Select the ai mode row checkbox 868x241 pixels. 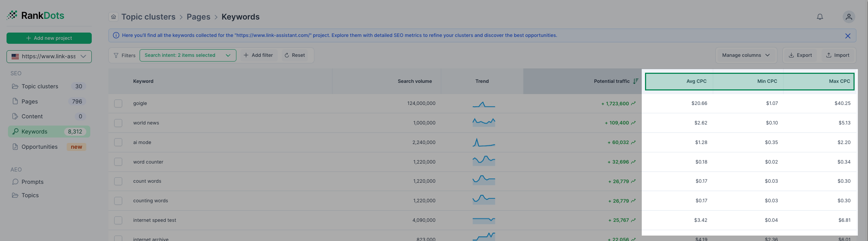tap(118, 142)
